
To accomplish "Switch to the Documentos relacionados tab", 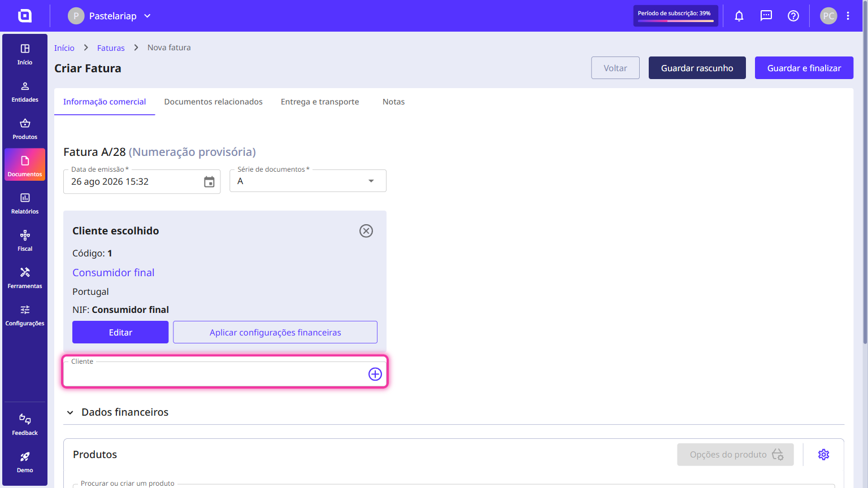I will 214,102.
